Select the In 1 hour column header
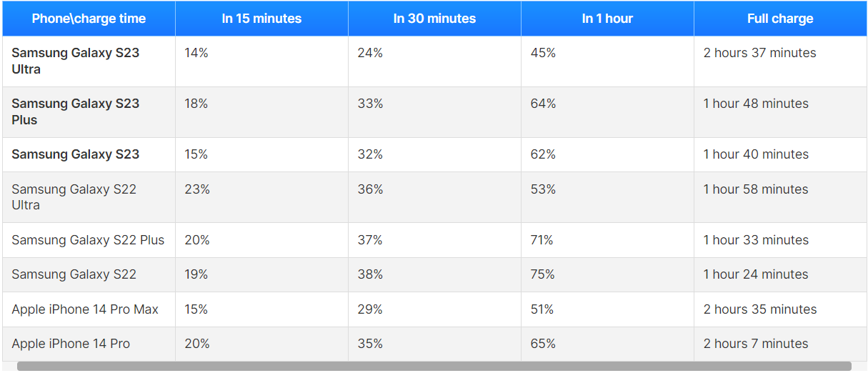 [607, 19]
